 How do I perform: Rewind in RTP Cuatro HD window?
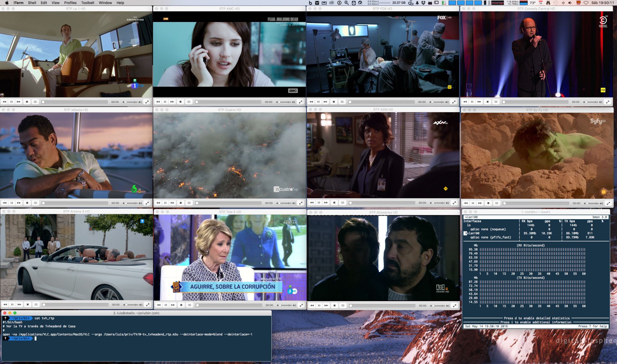point(158,203)
